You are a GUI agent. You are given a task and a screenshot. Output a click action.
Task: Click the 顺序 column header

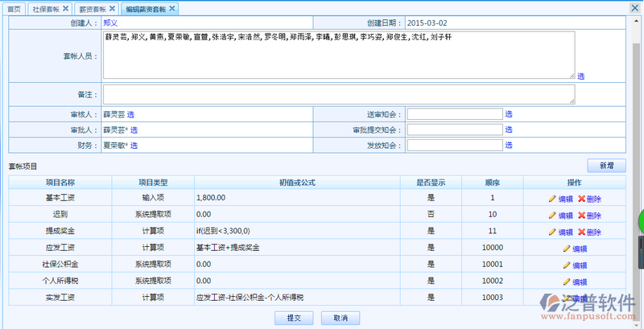493,183
